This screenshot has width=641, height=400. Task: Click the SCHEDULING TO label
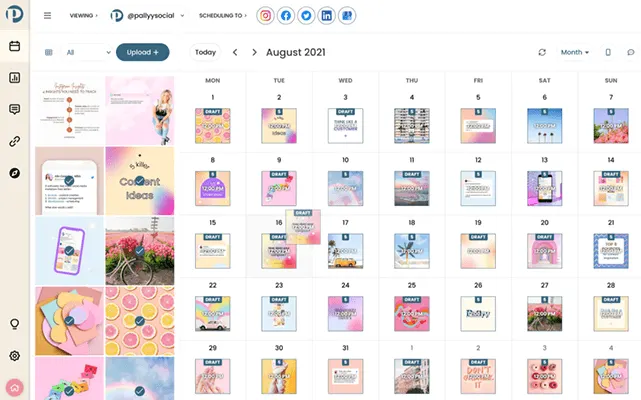coord(221,16)
